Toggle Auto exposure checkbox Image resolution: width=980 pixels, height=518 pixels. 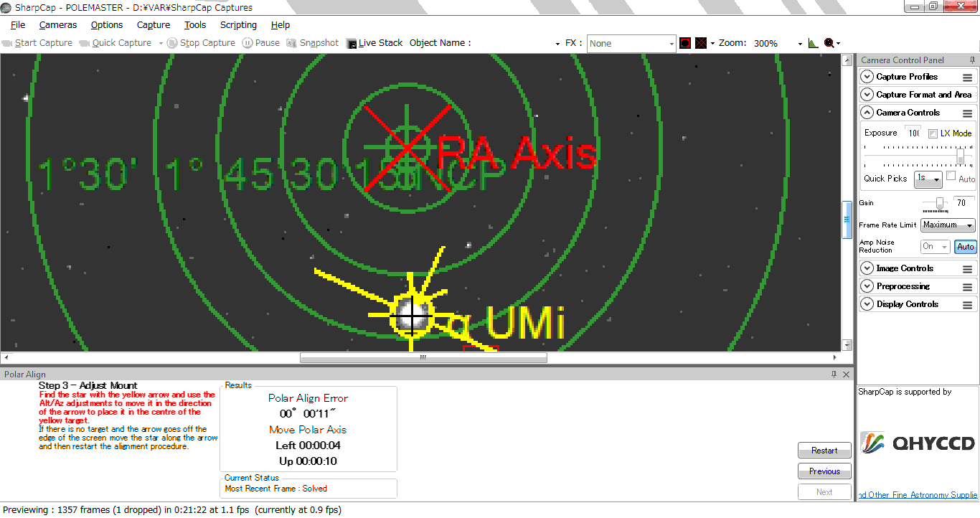point(951,176)
